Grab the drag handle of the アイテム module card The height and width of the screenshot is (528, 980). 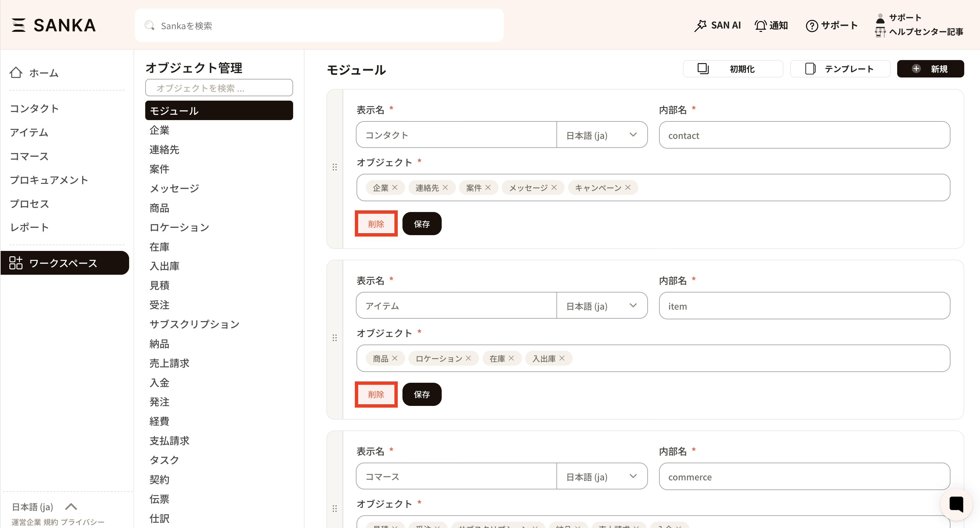[334, 338]
